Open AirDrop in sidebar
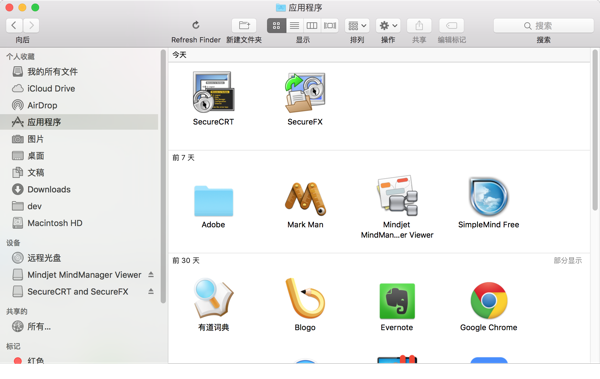Viewport: 600px width, 379px height. [79, 105]
